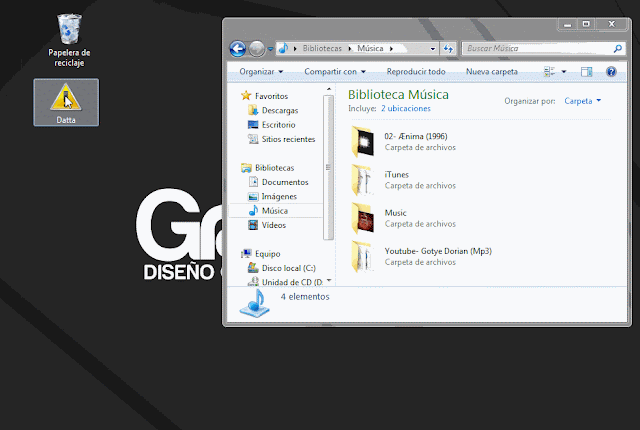Change the view with the view icon
This screenshot has height=430, width=640.
[x=549, y=72]
